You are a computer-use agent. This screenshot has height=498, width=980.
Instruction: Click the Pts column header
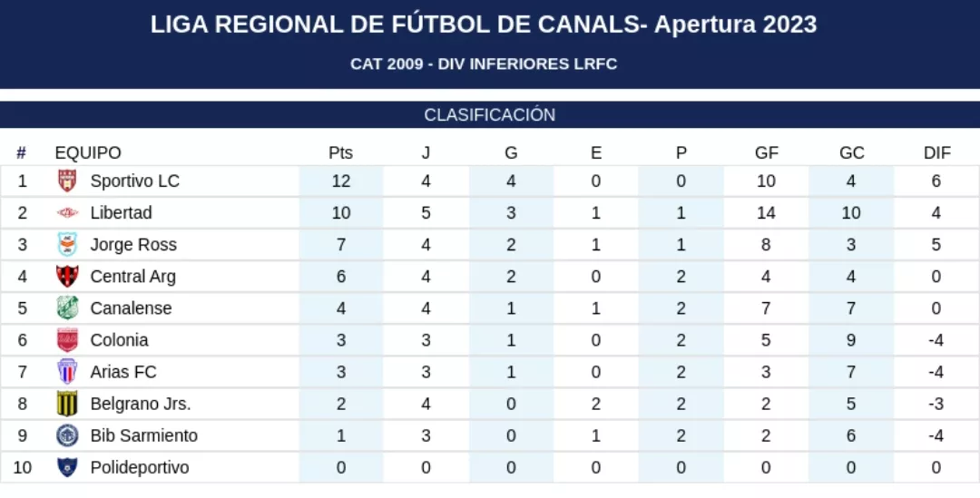click(x=340, y=152)
